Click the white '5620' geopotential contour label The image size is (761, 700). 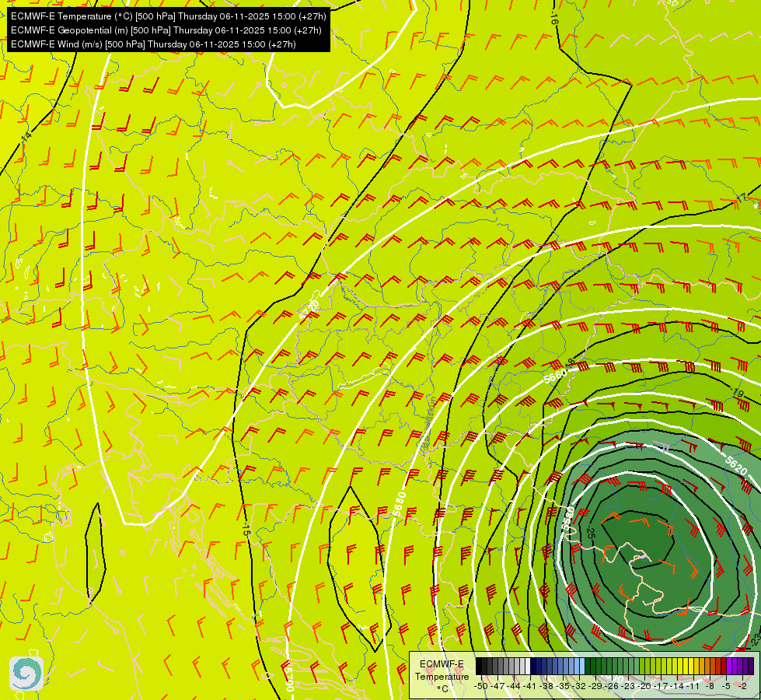tap(736, 465)
